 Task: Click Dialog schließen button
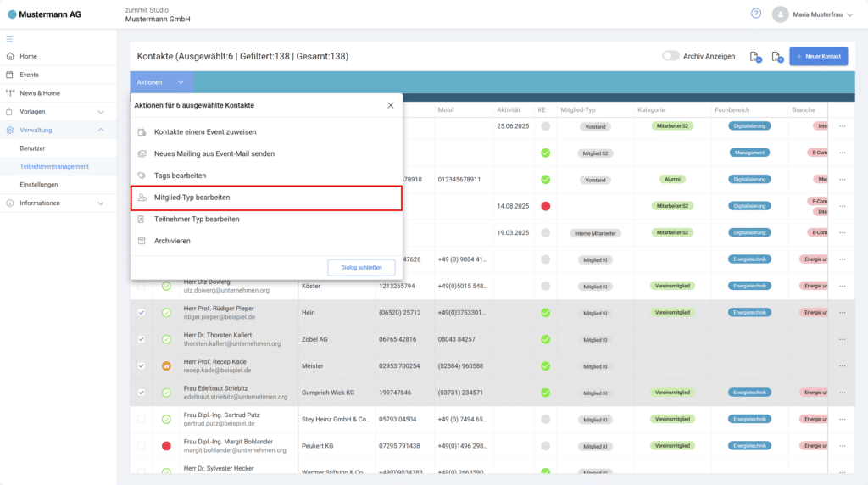[361, 268]
